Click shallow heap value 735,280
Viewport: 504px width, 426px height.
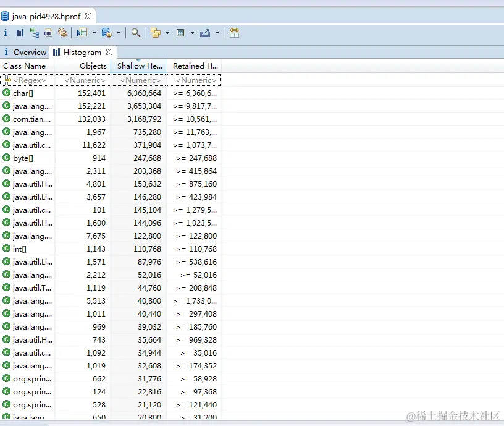click(147, 132)
